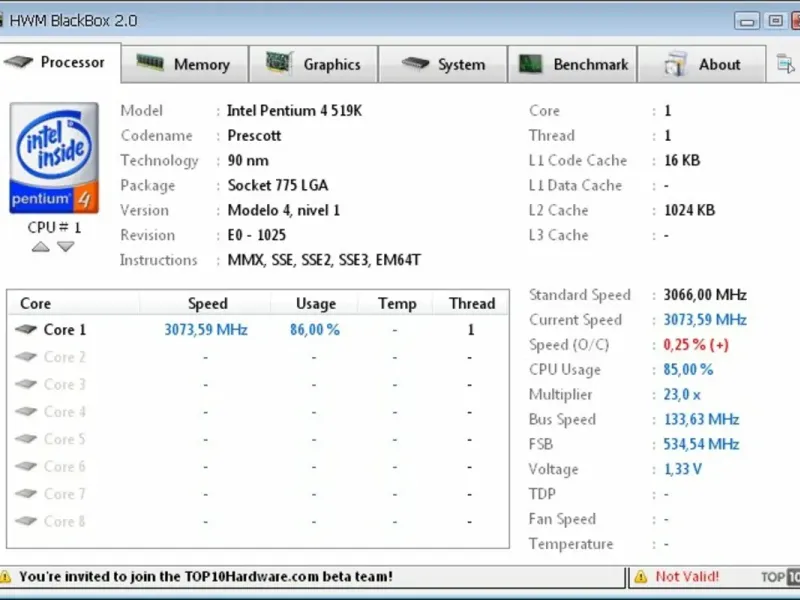Click the chip icon on System tab
This screenshot has width=800, height=600.
(415, 63)
